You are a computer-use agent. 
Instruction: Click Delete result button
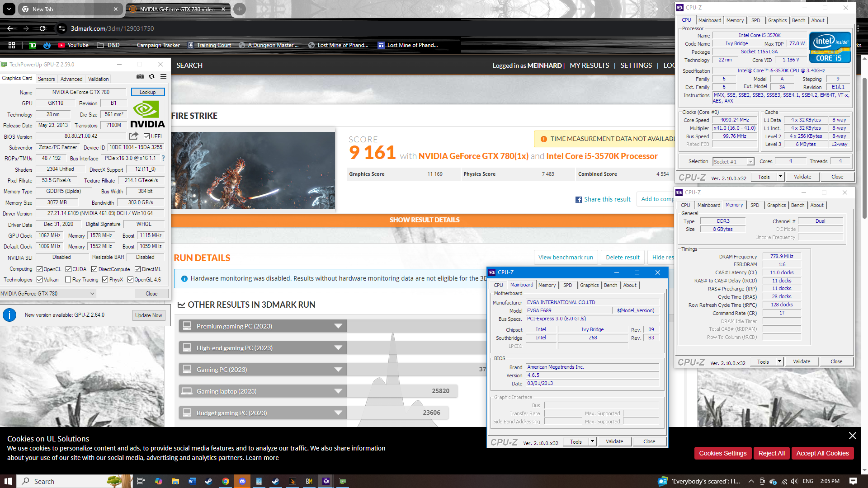tap(623, 258)
